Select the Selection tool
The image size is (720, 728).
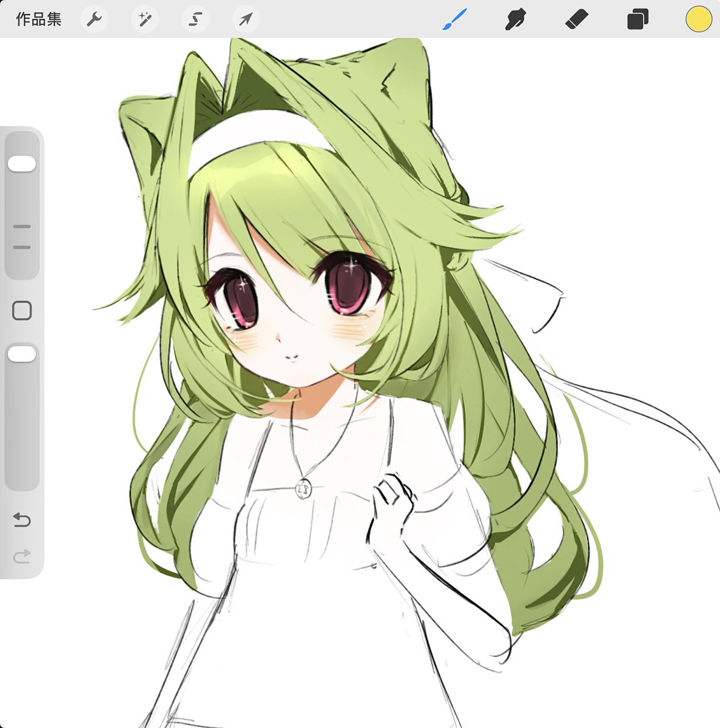194,19
